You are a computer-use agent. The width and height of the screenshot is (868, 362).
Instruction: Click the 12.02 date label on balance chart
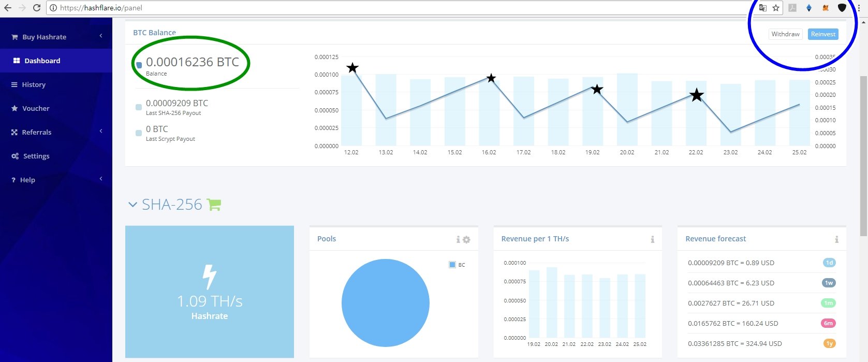351,152
